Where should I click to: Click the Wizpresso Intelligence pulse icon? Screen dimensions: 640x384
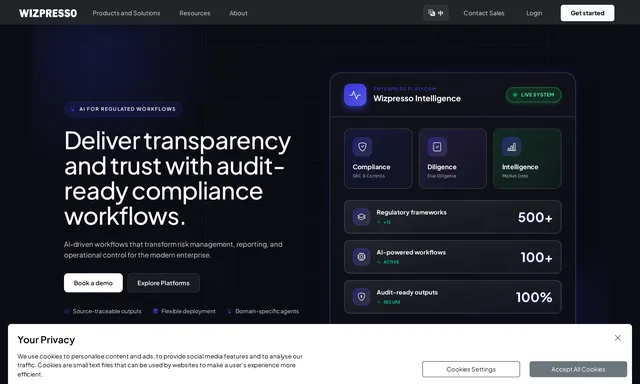click(355, 95)
